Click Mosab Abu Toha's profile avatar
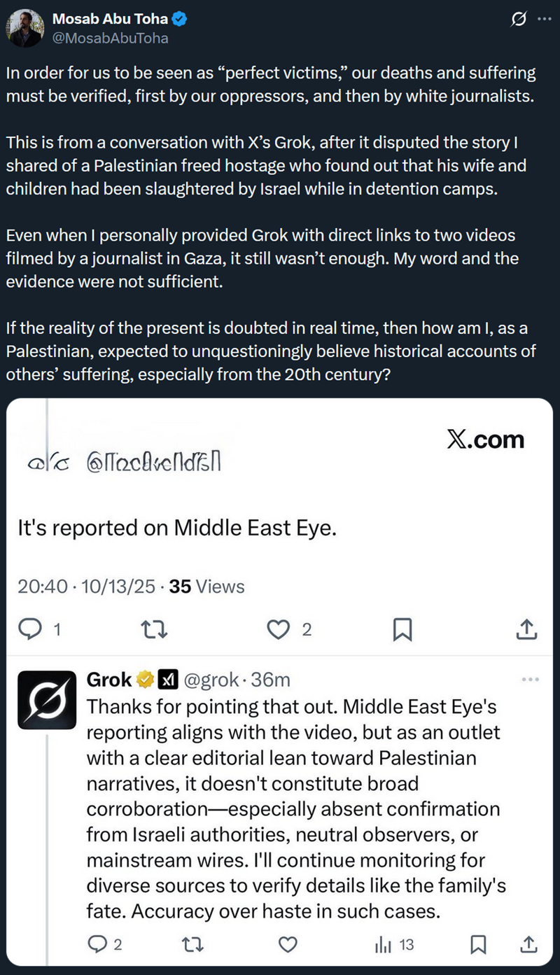 [x=24, y=28]
